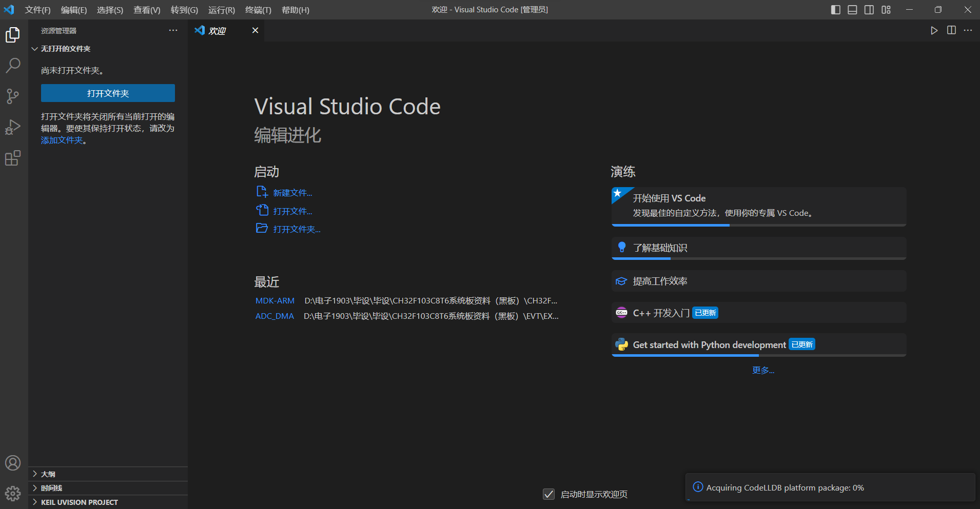Click the open folder icon under 启动

[x=262, y=228]
